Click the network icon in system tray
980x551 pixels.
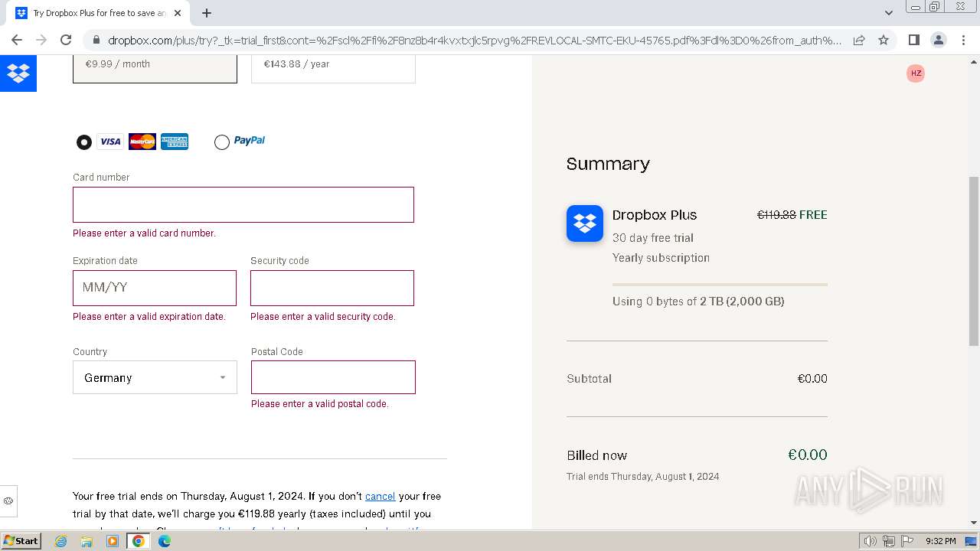(x=889, y=541)
